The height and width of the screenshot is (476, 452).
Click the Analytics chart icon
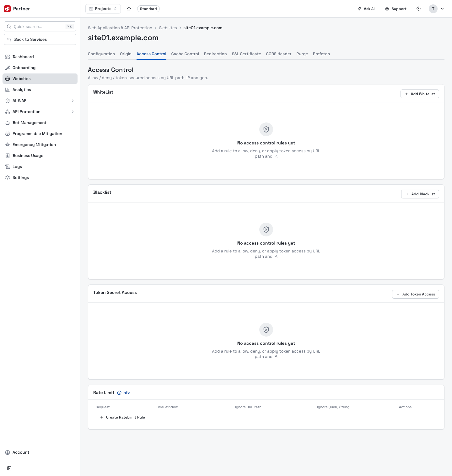coord(8,90)
